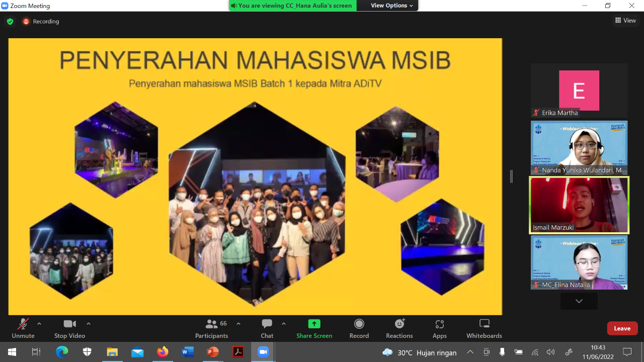Viewport: 644px width, 362px height.
Task: Expand participants options arrow
Action: (x=238, y=324)
